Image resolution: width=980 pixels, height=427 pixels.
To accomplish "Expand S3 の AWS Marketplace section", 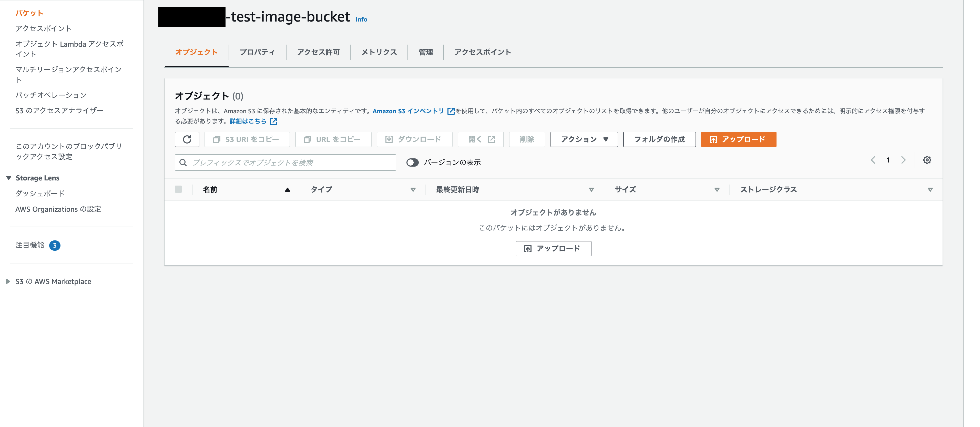I will (x=8, y=281).
